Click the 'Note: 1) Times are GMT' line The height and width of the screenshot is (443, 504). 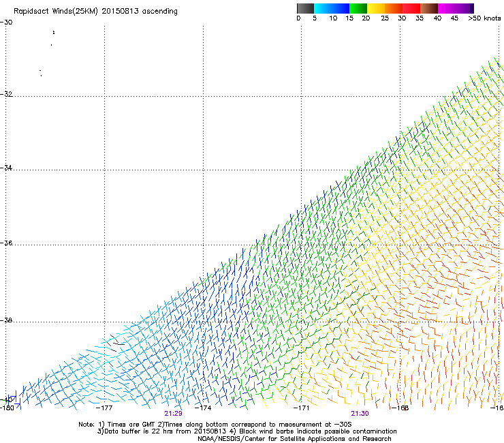point(215,425)
